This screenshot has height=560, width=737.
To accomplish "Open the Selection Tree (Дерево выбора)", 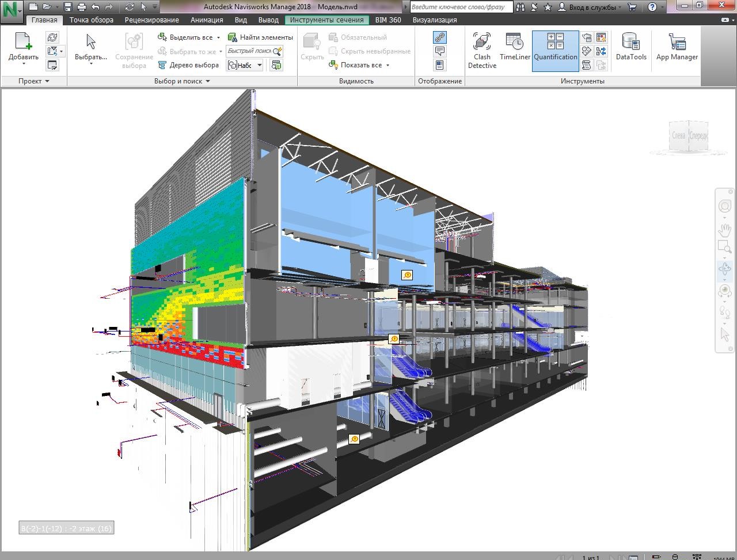I will [x=188, y=65].
